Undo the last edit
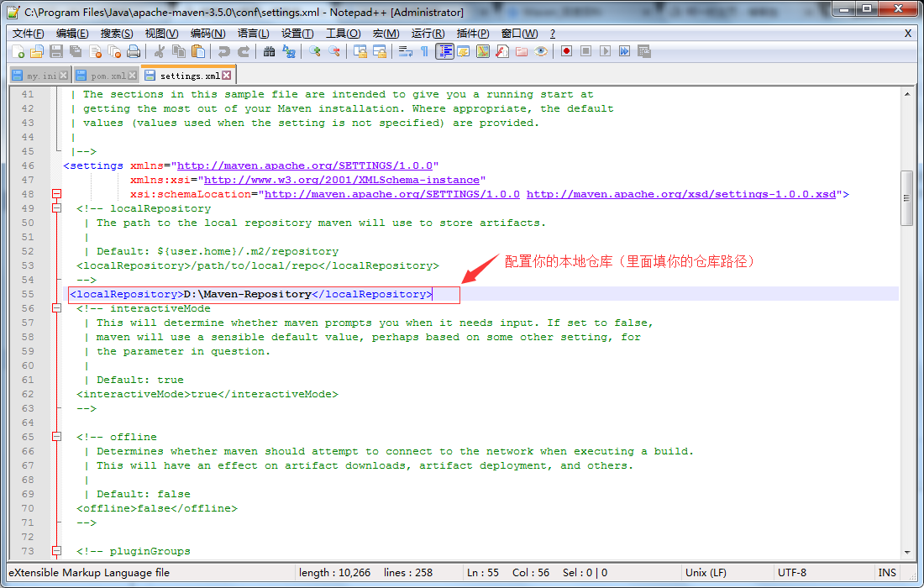 click(x=224, y=52)
